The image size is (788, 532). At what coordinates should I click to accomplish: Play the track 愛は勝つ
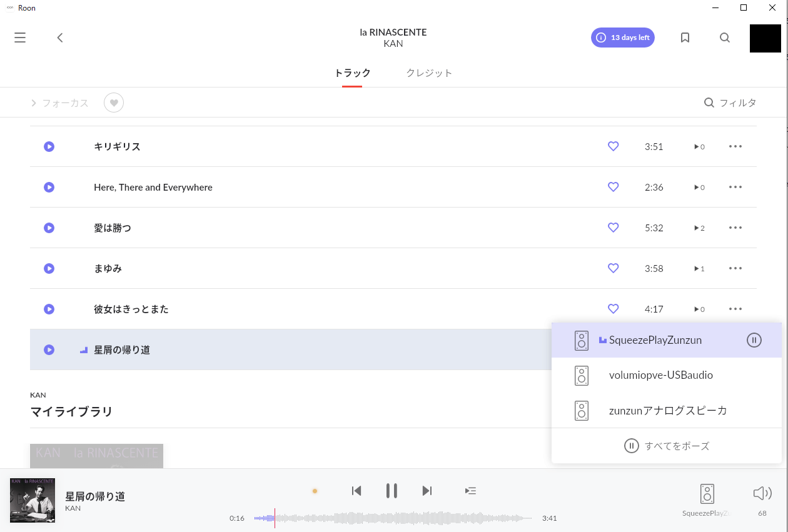[x=49, y=228]
